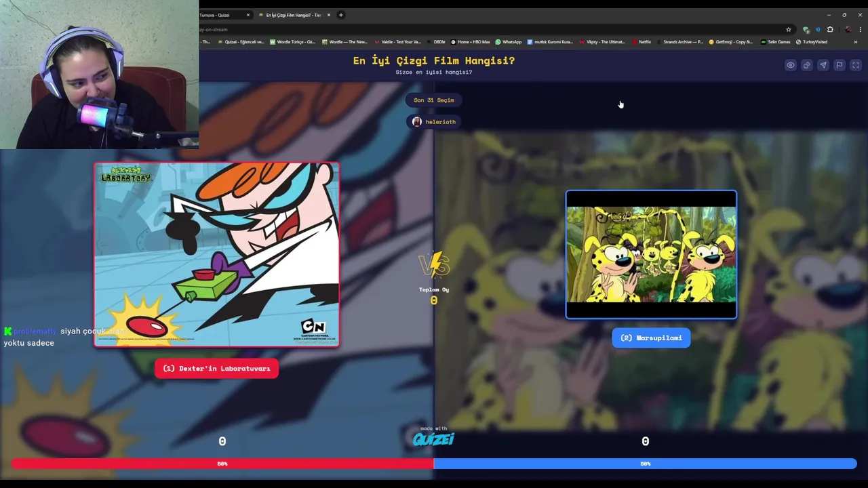This screenshot has width=868, height=488.
Task: Click the Son 31 Seçim badge
Action: 434,100
